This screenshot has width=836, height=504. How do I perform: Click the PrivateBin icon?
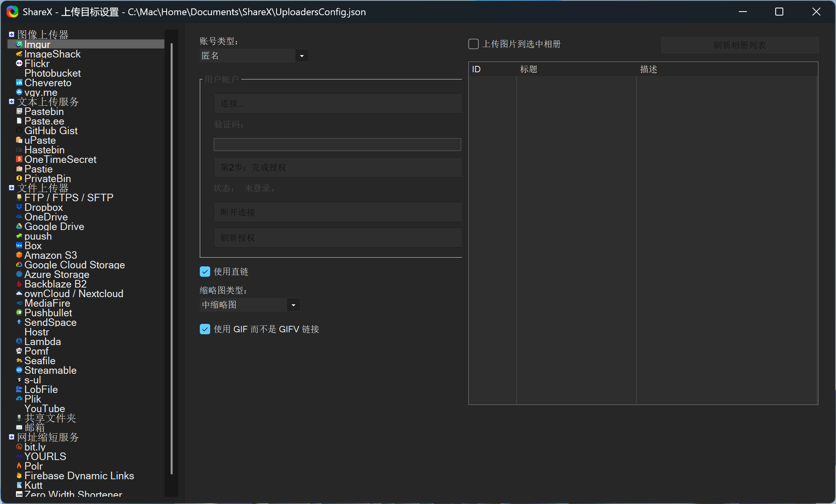(19, 179)
